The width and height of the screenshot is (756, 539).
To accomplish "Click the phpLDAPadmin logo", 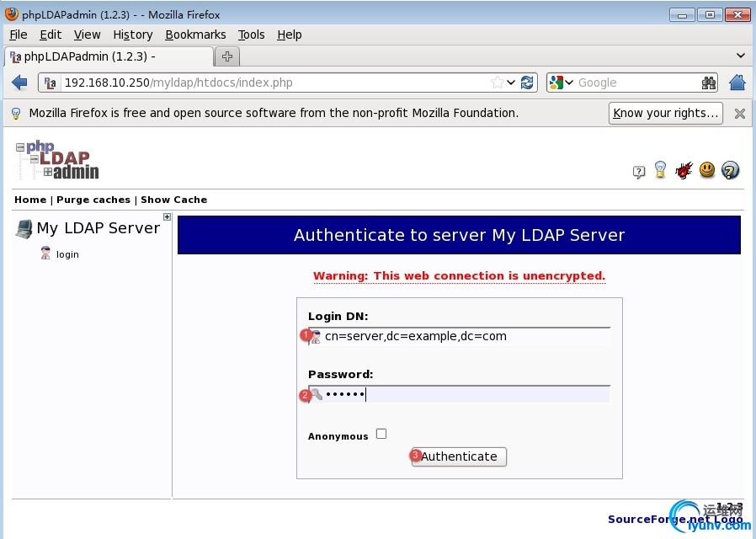I will [x=57, y=160].
